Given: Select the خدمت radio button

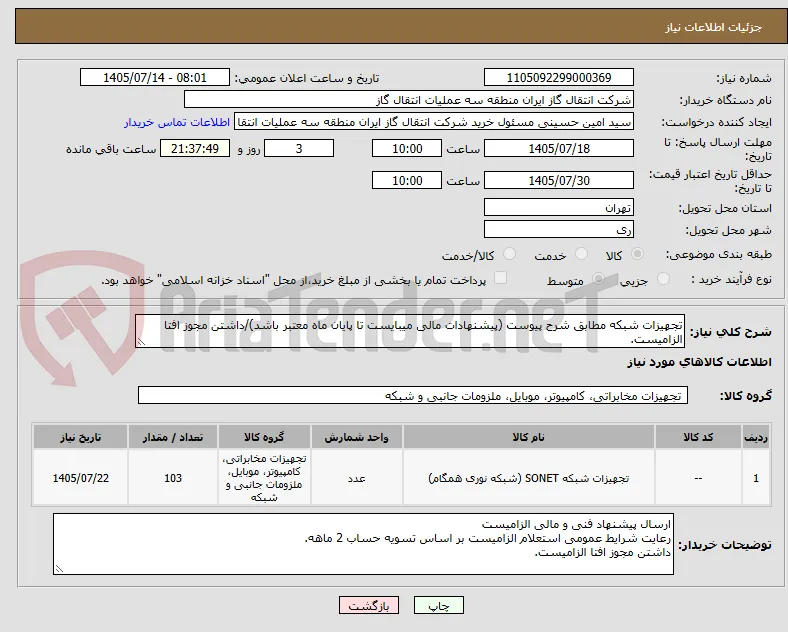Looking at the screenshot, I should coord(581,254).
